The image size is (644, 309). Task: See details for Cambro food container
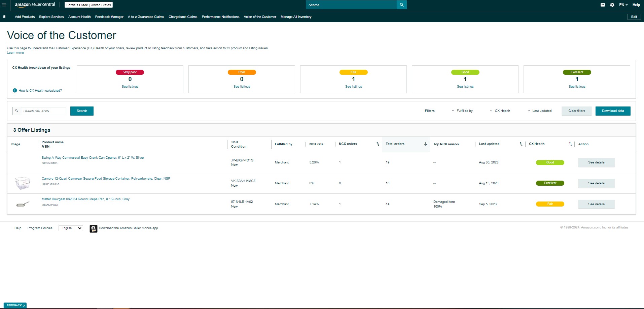coord(597,183)
